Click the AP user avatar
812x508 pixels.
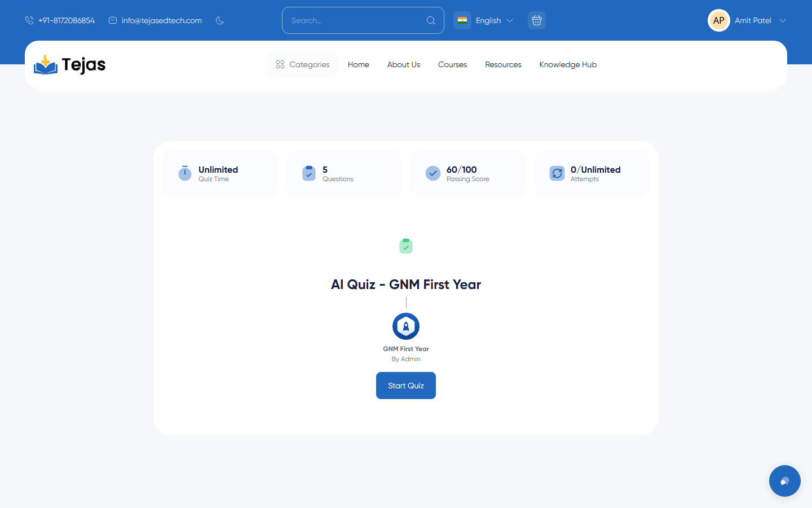click(719, 20)
